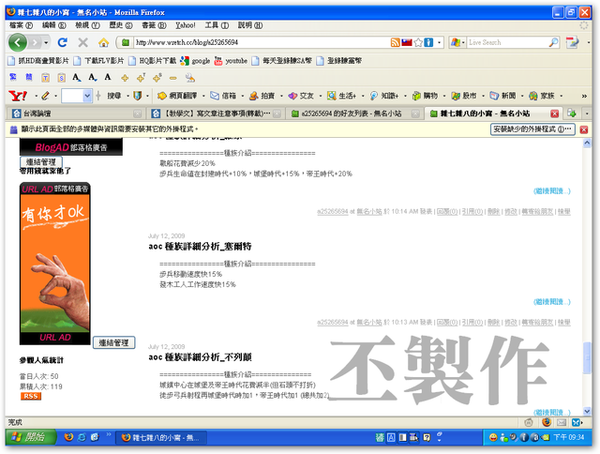
Task: Click the pencil icon on Yahoo toolbar
Action: pyautogui.click(x=45, y=96)
